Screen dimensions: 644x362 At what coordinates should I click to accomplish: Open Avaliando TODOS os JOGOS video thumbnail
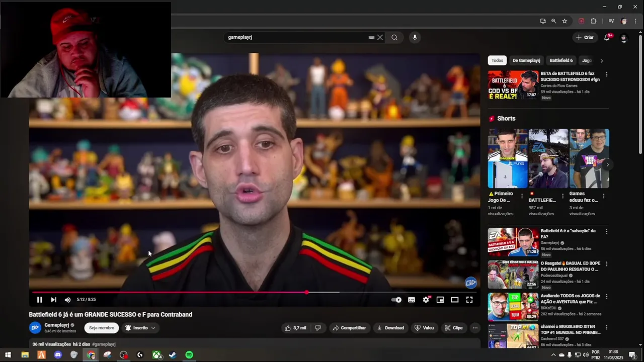click(x=513, y=307)
